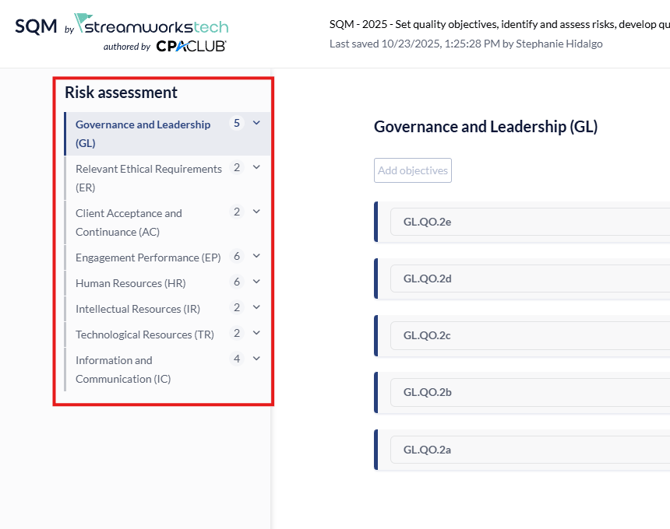Viewport: 670px width, 529px height.
Task: Select Governance and Leadership (GL) section
Action: (x=143, y=133)
